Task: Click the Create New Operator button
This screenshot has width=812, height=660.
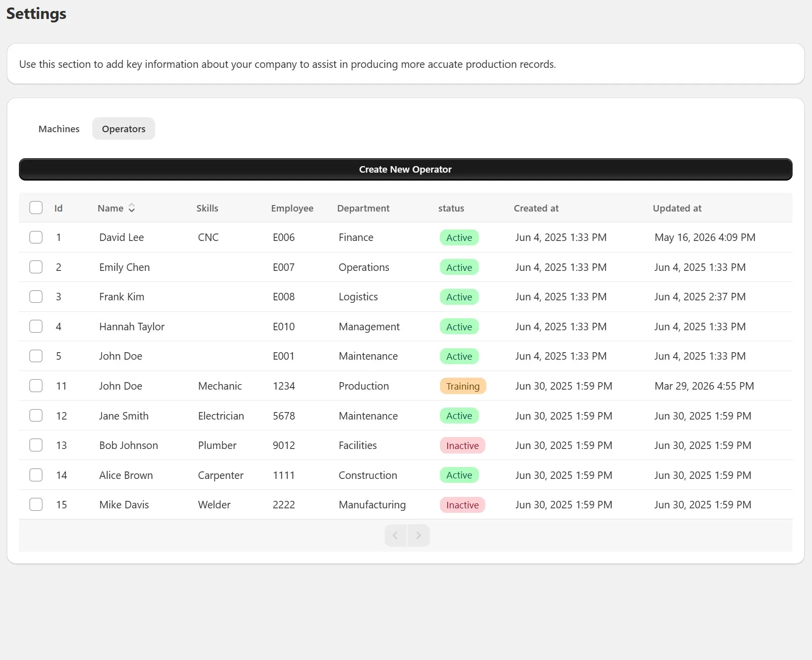Action: point(406,169)
